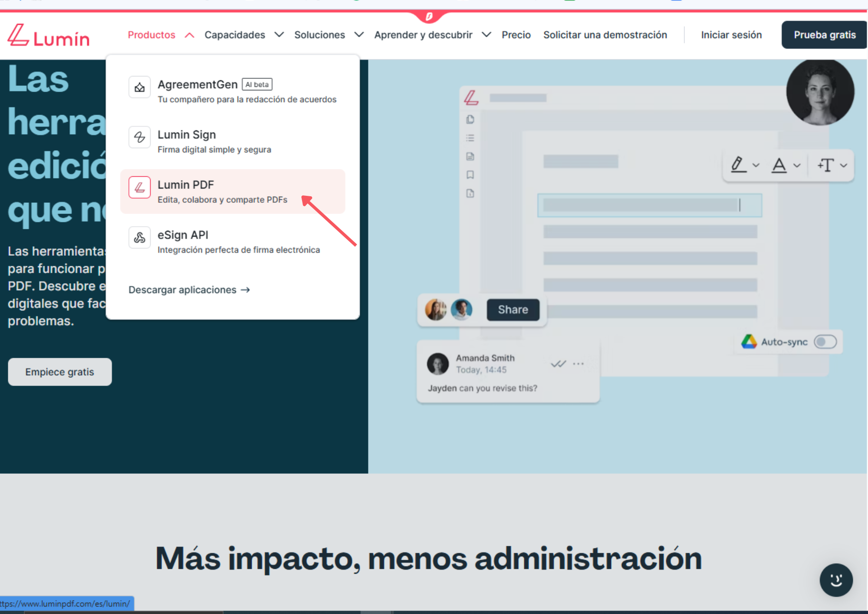Open the three-dot menu on Amanda's comment

(x=578, y=364)
